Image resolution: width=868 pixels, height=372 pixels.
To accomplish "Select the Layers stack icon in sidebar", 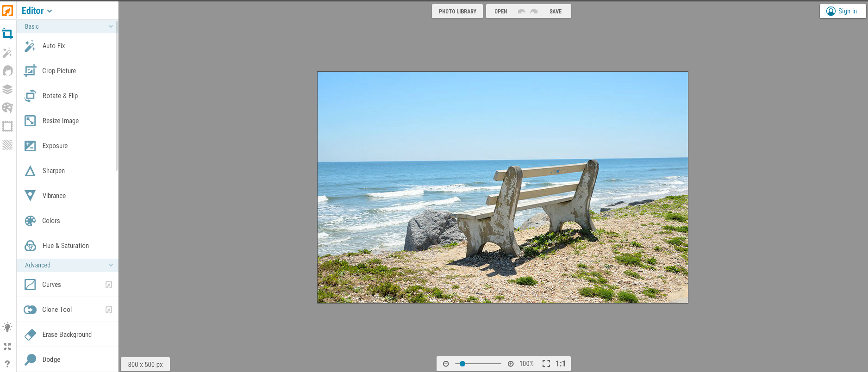I will (7, 89).
